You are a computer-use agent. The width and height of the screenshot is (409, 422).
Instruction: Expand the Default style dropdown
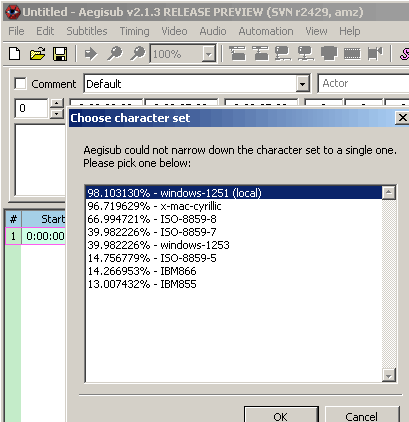coord(302,84)
